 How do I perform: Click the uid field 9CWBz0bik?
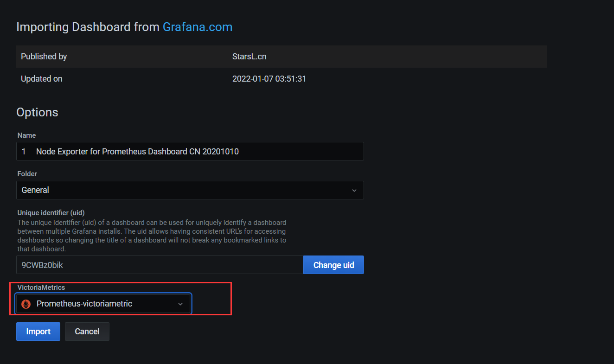(x=160, y=265)
